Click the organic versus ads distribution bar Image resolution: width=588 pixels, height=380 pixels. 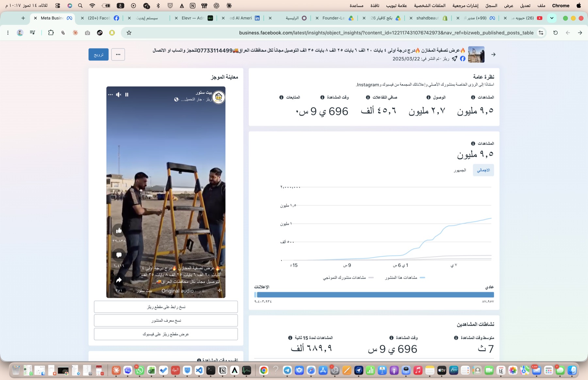point(374,295)
